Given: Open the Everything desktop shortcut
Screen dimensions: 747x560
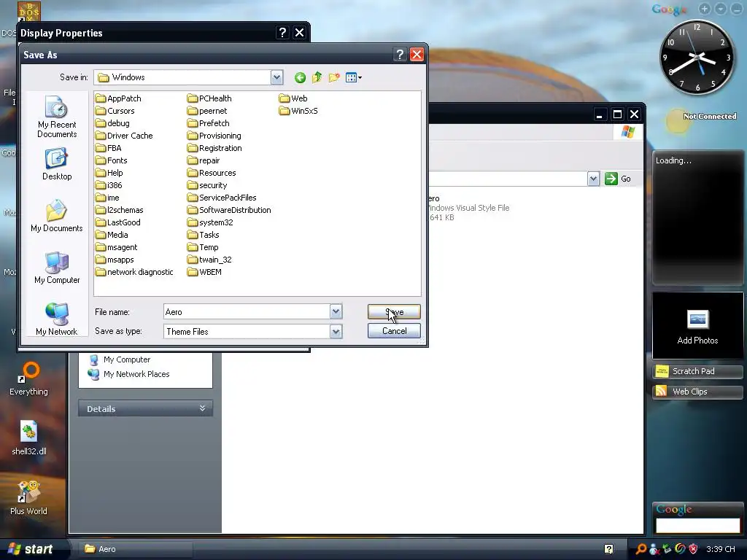Looking at the screenshot, I should click(28, 379).
